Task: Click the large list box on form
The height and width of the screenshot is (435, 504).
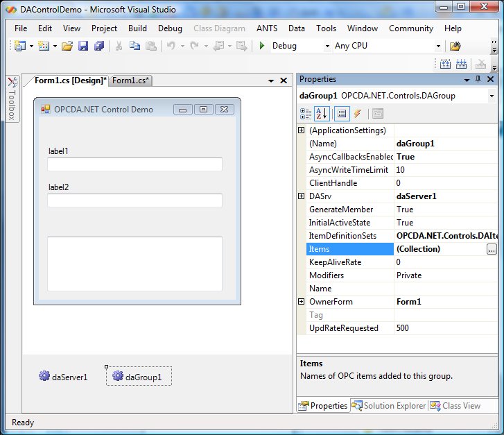Action: pos(134,264)
